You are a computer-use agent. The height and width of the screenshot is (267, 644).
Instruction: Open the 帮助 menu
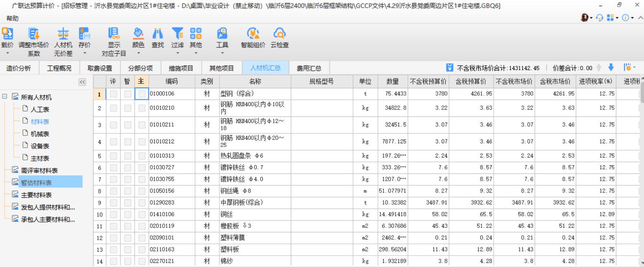pos(12,18)
